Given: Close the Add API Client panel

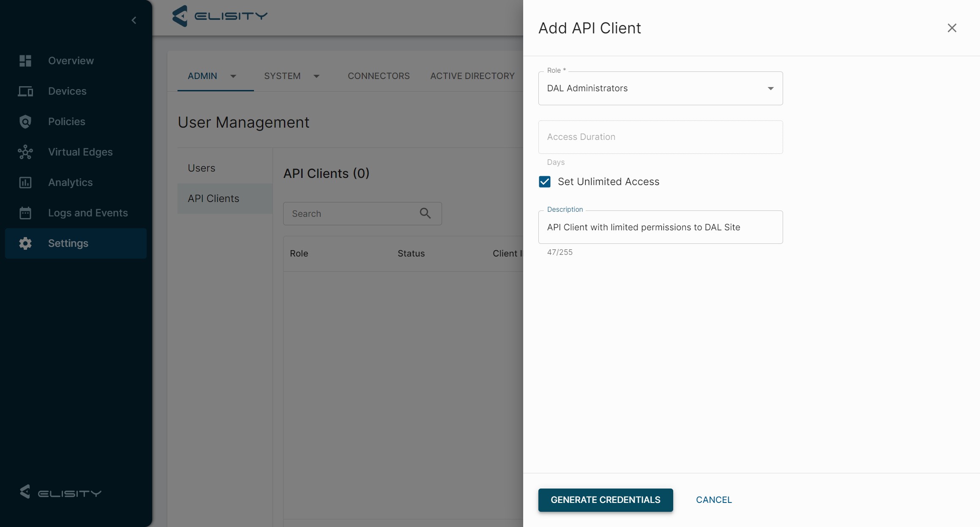Looking at the screenshot, I should [x=952, y=28].
